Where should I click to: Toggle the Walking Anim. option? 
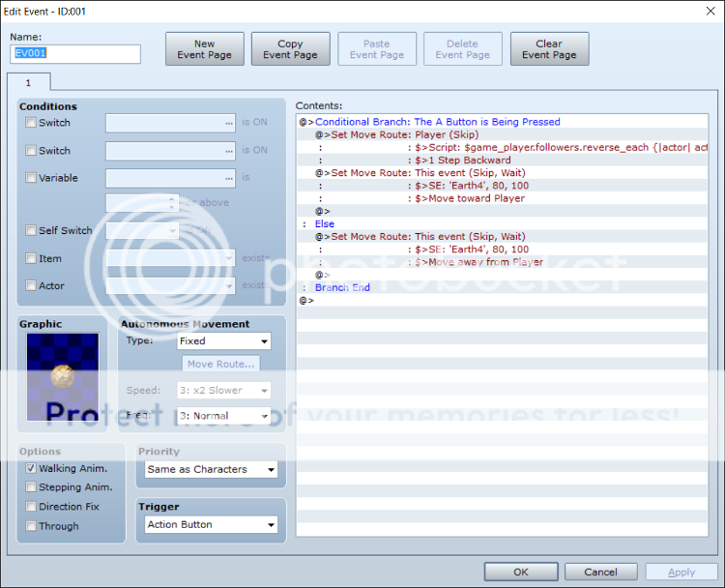tap(32, 468)
